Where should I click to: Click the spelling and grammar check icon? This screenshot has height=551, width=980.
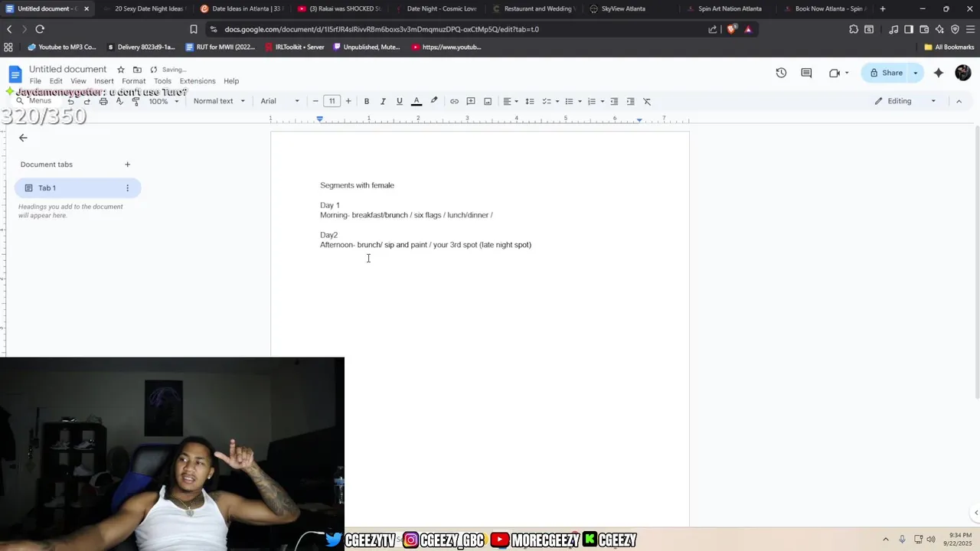(119, 101)
